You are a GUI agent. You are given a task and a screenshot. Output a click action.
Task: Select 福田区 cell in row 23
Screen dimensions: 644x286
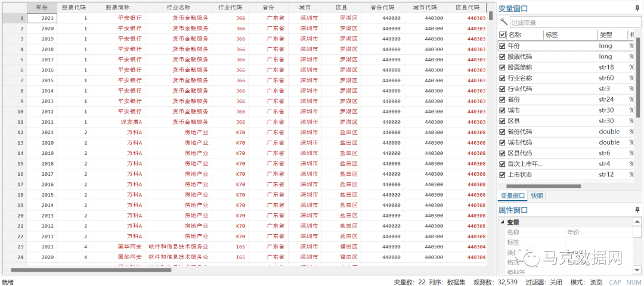pyautogui.click(x=342, y=247)
